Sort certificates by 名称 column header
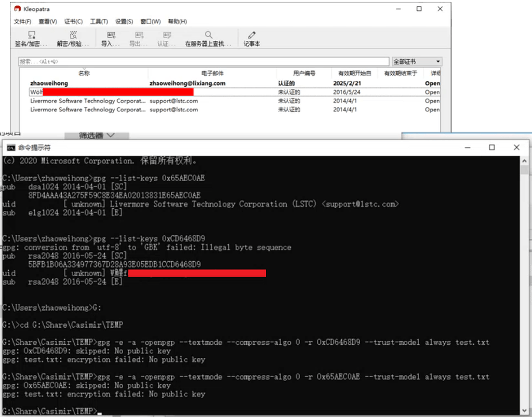The width and height of the screenshot is (532, 417). coord(84,74)
